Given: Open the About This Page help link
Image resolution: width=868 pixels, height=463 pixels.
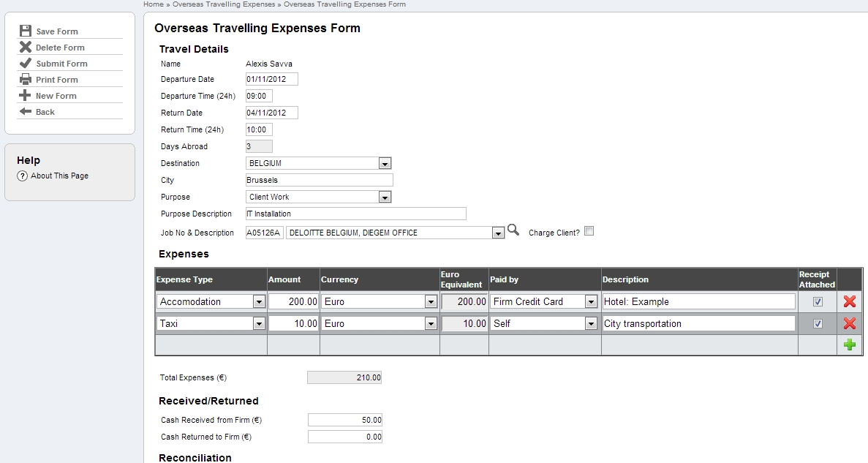Looking at the screenshot, I should (x=60, y=176).
